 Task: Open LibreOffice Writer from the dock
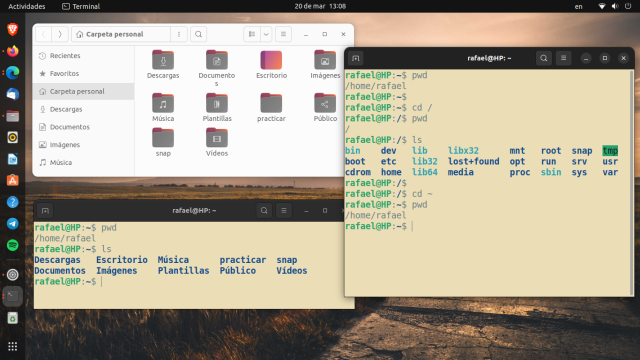click(13, 159)
